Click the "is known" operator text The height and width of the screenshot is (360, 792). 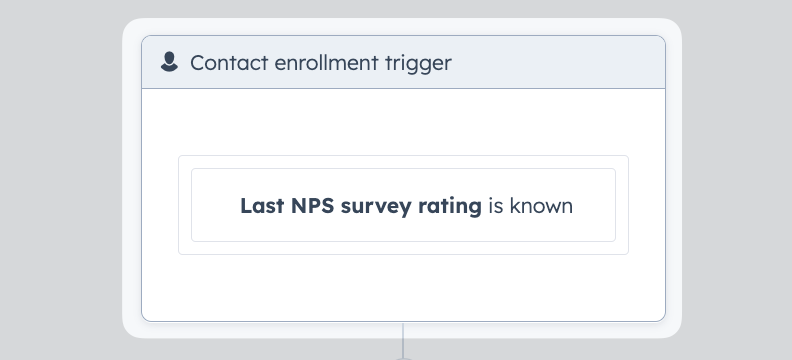click(530, 206)
